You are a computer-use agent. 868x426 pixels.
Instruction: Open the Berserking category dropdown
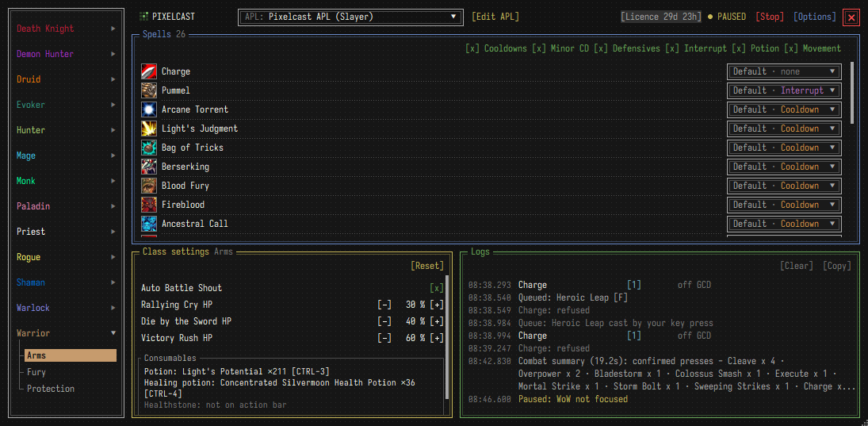[x=785, y=167]
